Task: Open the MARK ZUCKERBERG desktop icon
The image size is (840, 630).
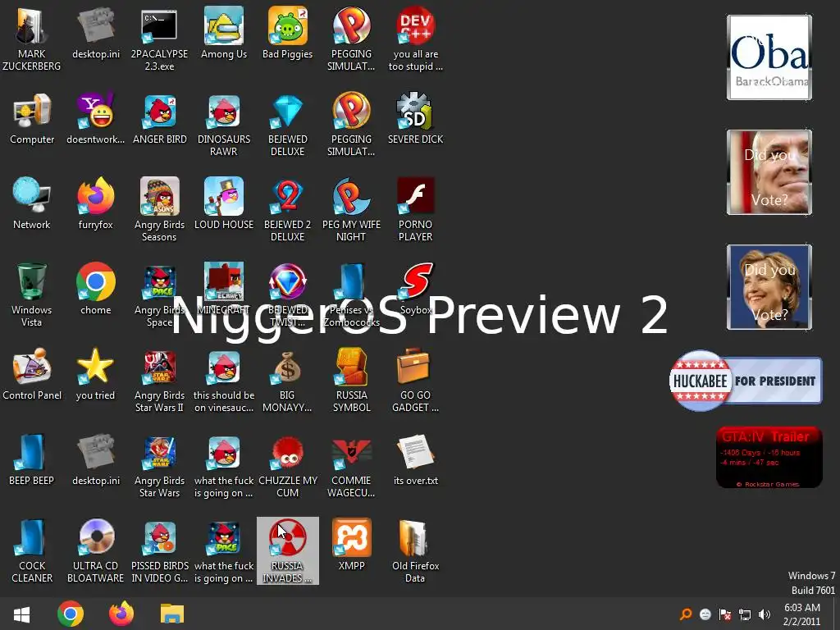Action: pyautogui.click(x=32, y=39)
